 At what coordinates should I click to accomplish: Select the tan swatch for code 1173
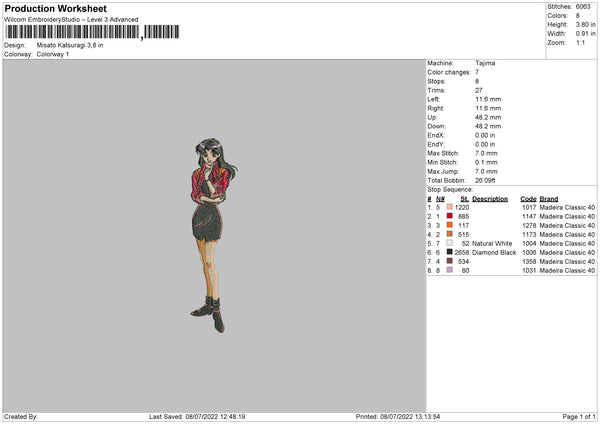click(449, 234)
